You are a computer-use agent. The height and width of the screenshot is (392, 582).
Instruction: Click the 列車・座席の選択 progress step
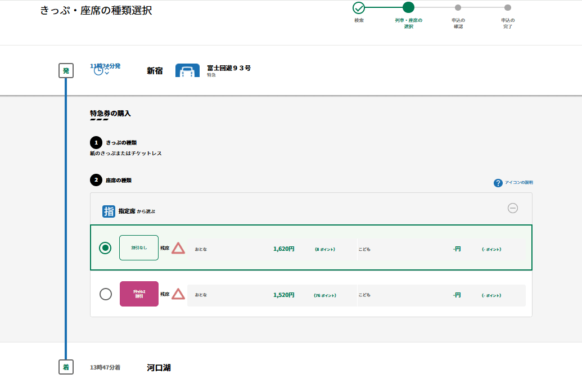(408, 8)
